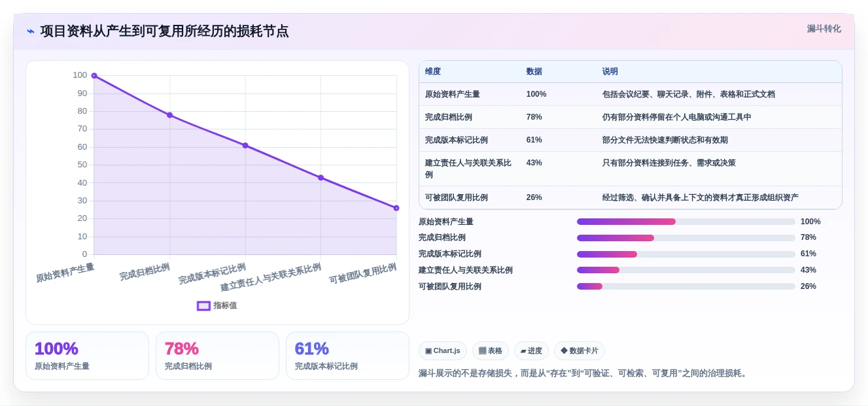Click the 61% value in the table
Screen dimensions: 868x406
coord(534,140)
